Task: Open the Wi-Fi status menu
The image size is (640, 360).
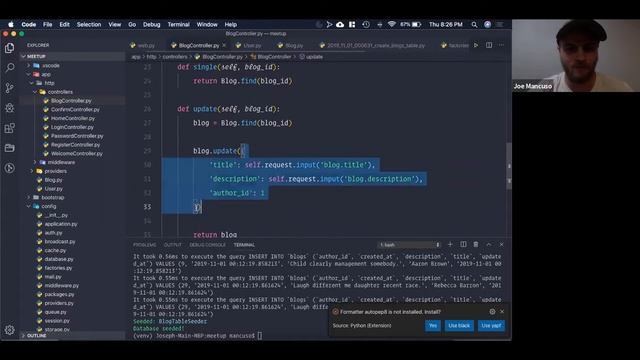Action: 392,24
